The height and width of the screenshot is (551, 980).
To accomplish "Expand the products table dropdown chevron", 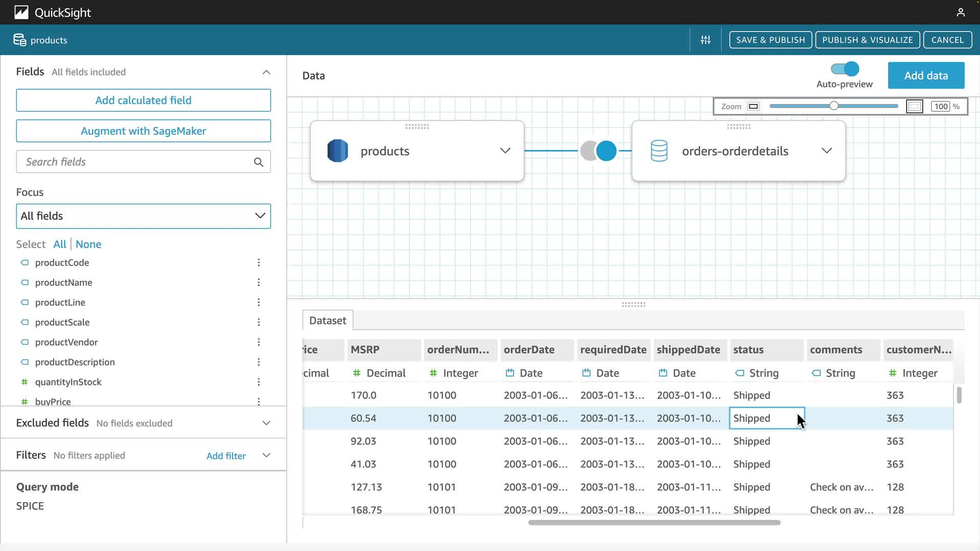I will coord(505,151).
